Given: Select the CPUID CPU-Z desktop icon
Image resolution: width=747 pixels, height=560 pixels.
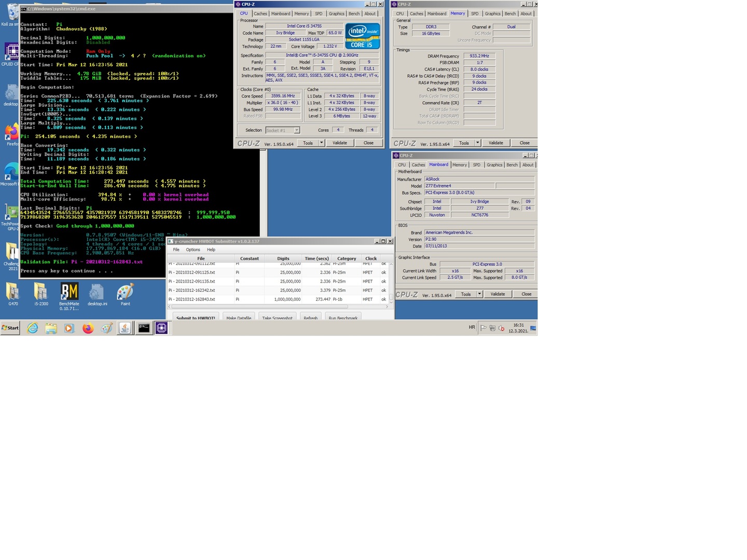Looking at the screenshot, I should click(10, 54).
